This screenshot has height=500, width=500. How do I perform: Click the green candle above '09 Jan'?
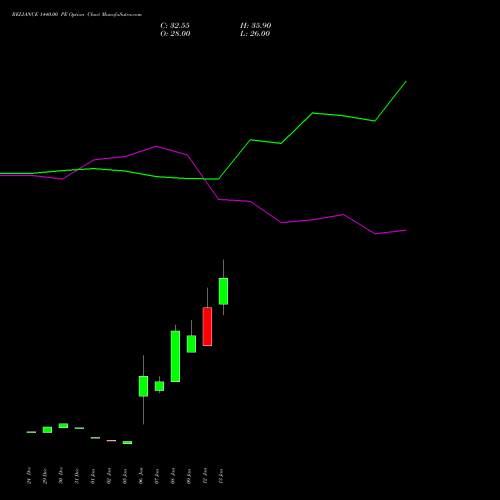coord(191,344)
